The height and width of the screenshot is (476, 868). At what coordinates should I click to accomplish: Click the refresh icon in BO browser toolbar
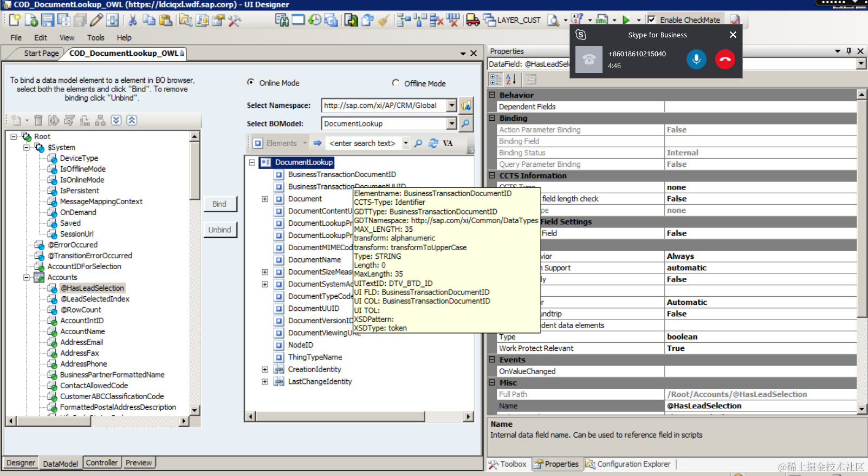click(433, 143)
